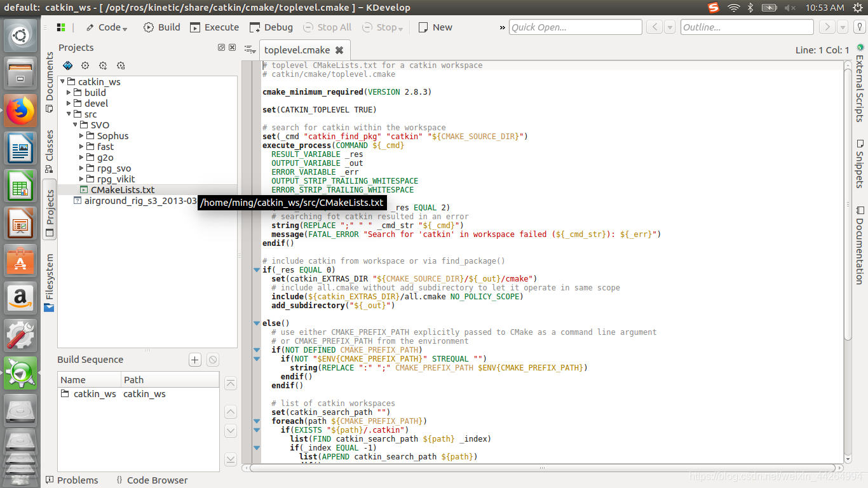The image size is (868, 488).
Task: Fold the foreach(path ...) code block marker
Action: click(x=257, y=421)
